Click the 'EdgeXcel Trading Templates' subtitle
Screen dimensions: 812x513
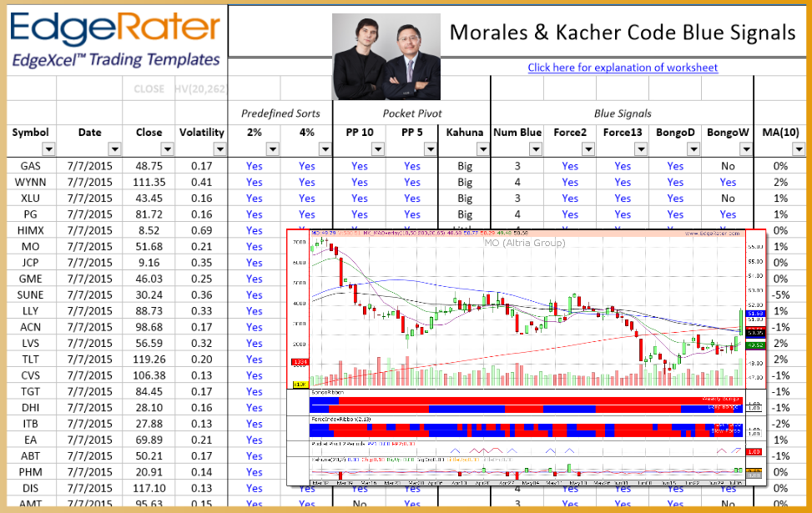(x=116, y=60)
